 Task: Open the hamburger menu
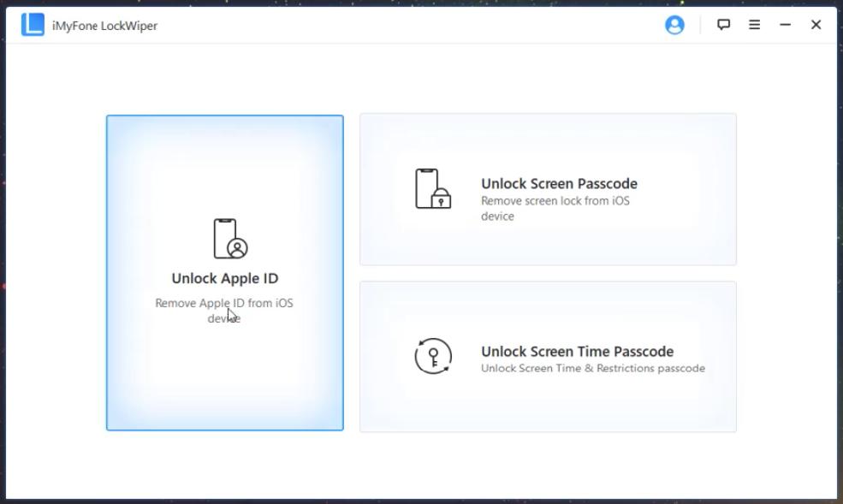coord(754,25)
